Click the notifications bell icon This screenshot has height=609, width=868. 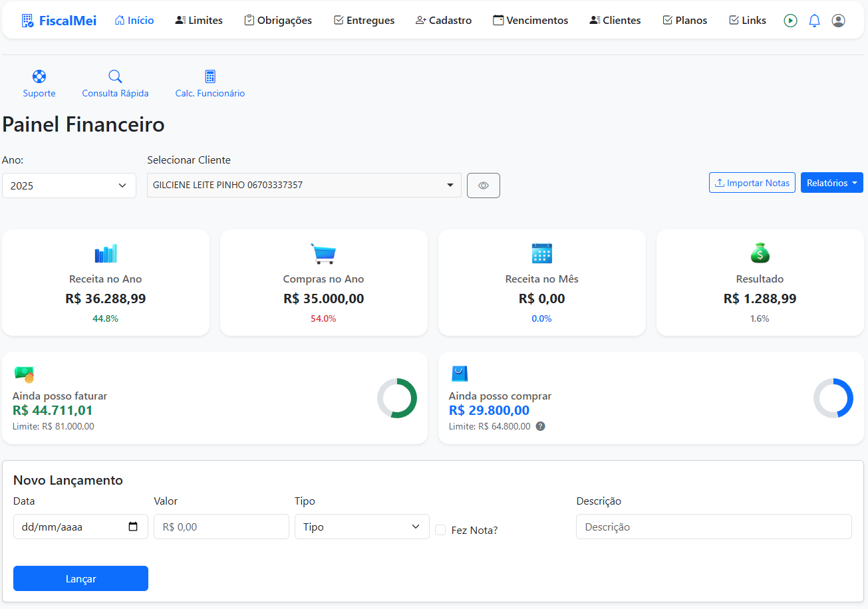coord(814,20)
